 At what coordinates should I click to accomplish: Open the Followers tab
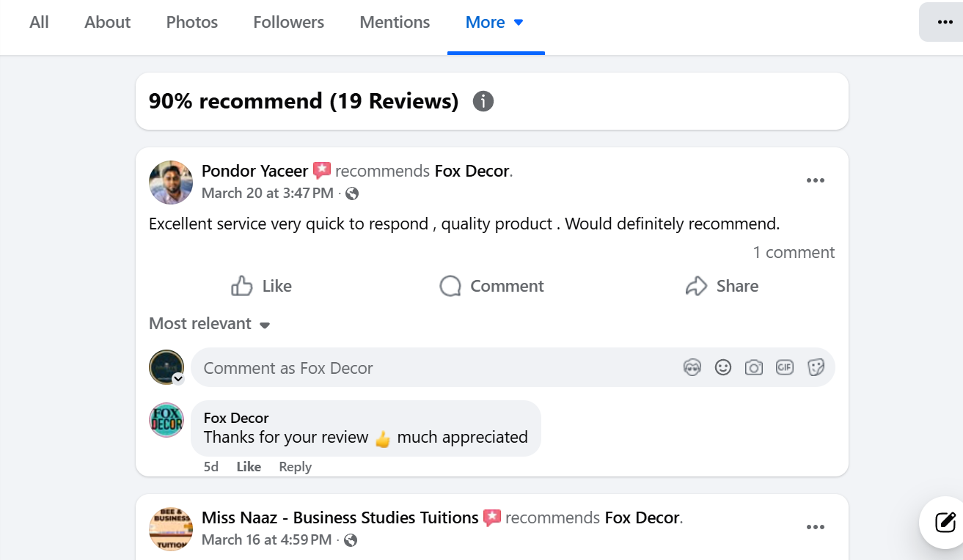click(x=288, y=23)
